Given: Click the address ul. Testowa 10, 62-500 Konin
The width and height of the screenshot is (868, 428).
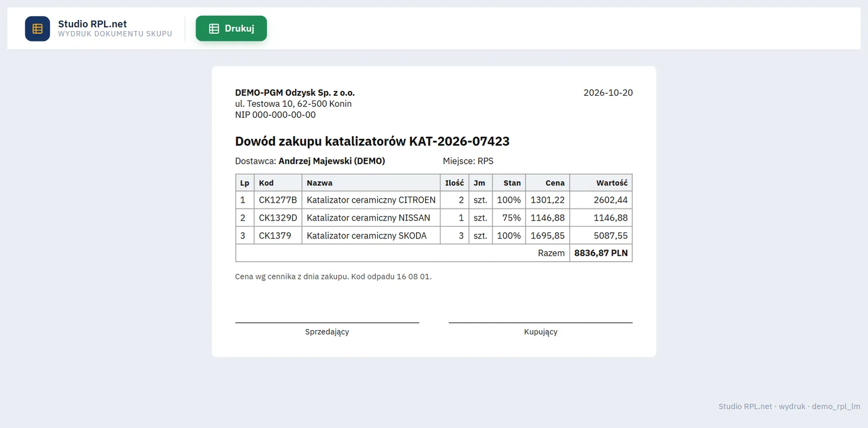Looking at the screenshot, I should click(293, 104).
